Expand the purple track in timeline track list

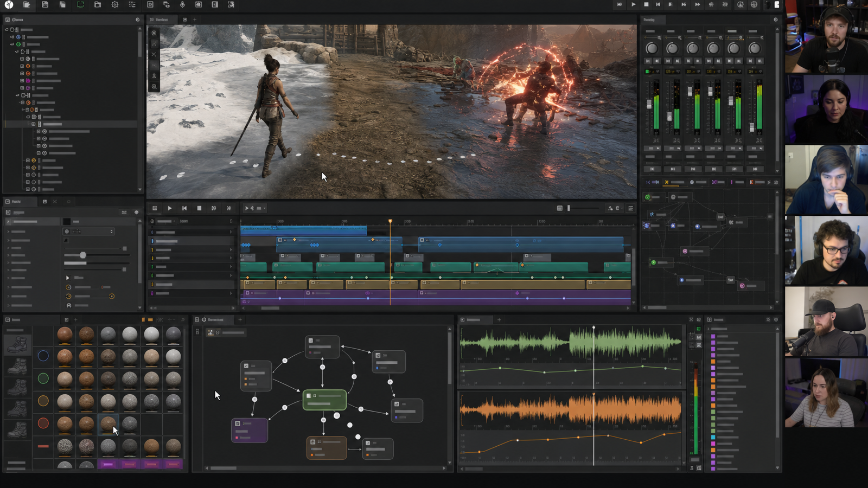[232, 293]
